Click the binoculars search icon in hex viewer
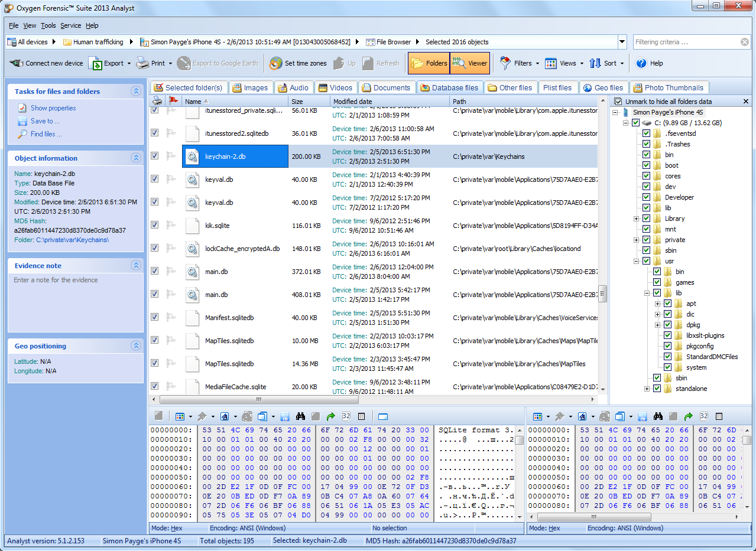 (300, 416)
